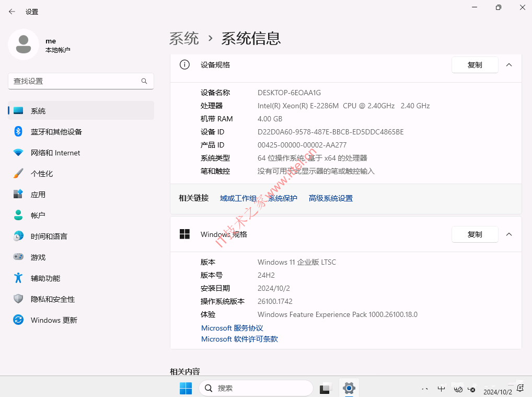The image size is (532, 397).
Task: Click the Windows Feature Experience Pack value
Action: tap(338, 314)
